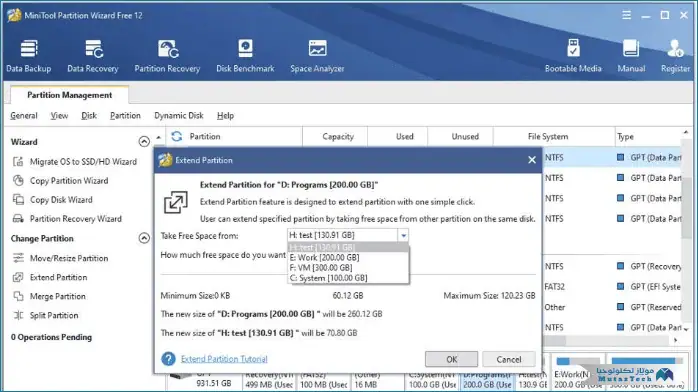This screenshot has width=698, height=392.
Task: Refresh the partition list icon
Action: click(x=177, y=136)
